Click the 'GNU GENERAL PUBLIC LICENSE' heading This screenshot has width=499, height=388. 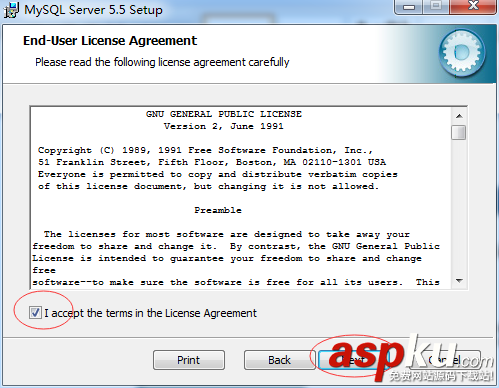point(224,114)
